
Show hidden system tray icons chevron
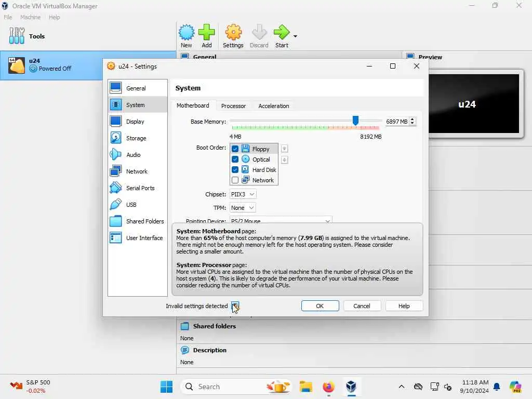[402, 387]
